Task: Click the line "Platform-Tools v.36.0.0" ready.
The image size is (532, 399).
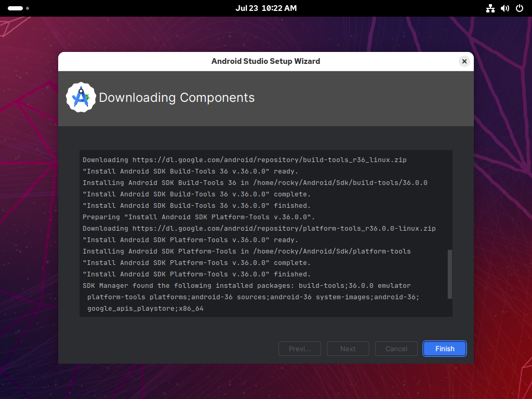Action: point(190,240)
